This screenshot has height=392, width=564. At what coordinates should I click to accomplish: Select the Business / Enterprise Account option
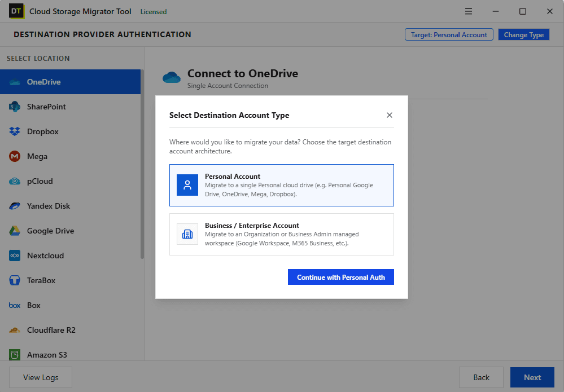[282, 234]
